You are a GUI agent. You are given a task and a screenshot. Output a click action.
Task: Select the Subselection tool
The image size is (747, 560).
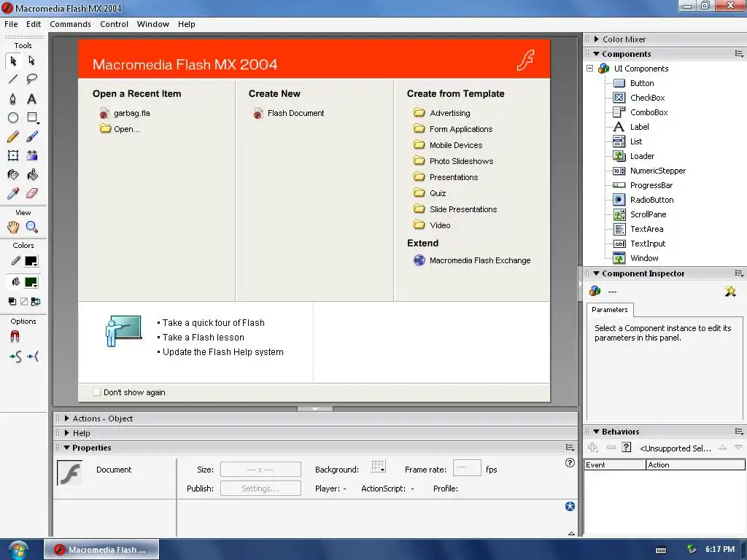tap(32, 61)
